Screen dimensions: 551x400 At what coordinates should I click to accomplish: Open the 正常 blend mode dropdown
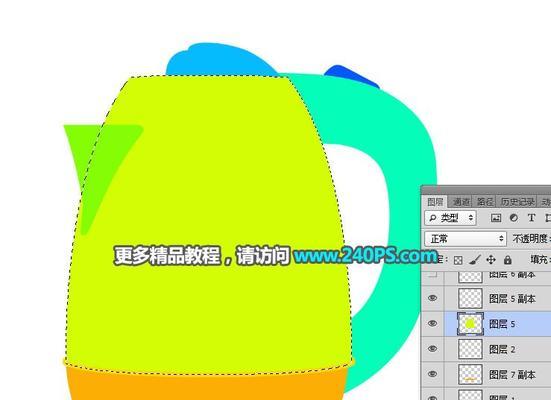[465, 239]
